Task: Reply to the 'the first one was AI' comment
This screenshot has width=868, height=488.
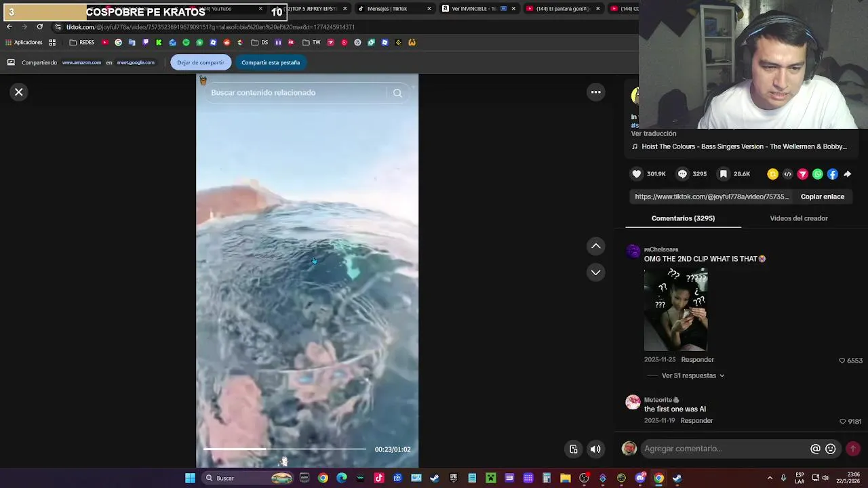Action: pyautogui.click(x=696, y=421)
